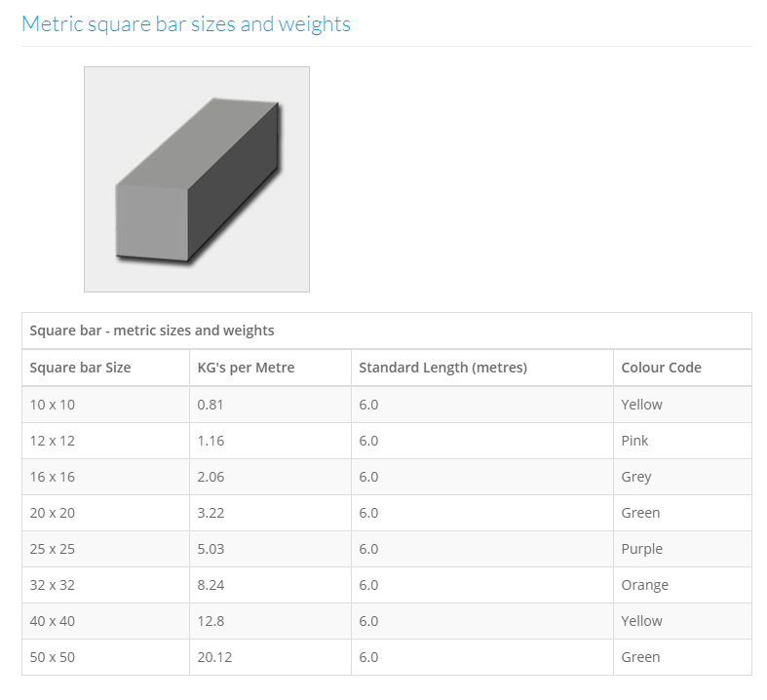Click the KG's per Metre column header

tap(246, 368)
